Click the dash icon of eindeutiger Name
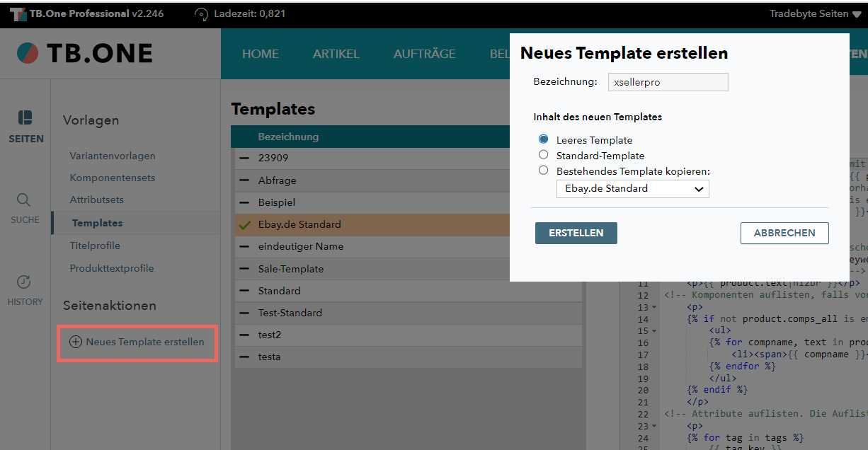This screenshot has height=450, width=868. pyautogui.click(x=245, y=247)
